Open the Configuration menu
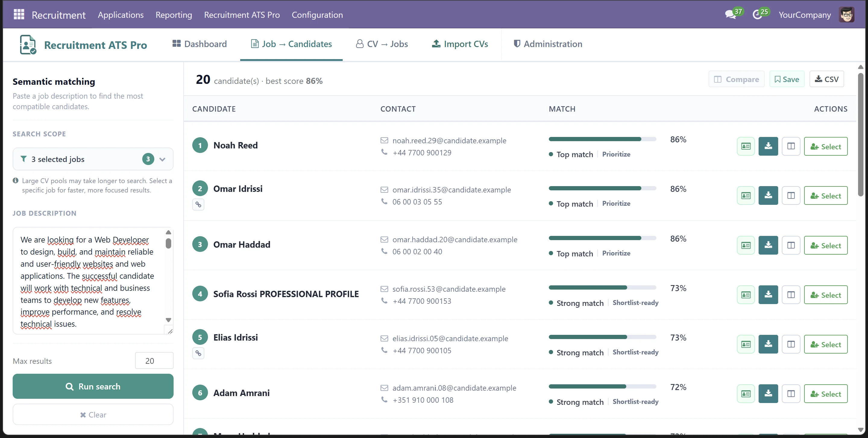Viewport: 868px width, 438px height. 317,15
